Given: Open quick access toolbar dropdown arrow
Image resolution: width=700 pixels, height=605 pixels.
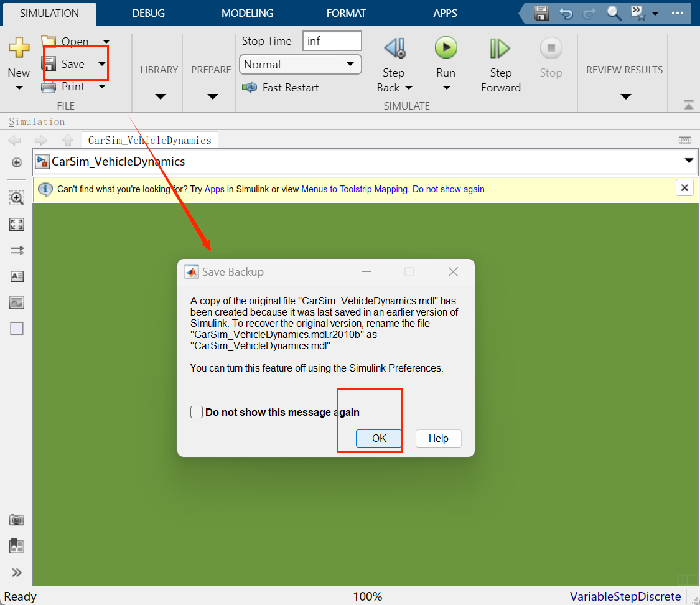Looking at the screenshot, I should coord(655,14).
